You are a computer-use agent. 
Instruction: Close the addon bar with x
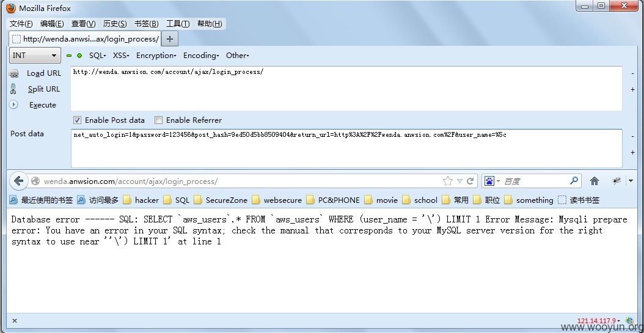pos(15,321)
